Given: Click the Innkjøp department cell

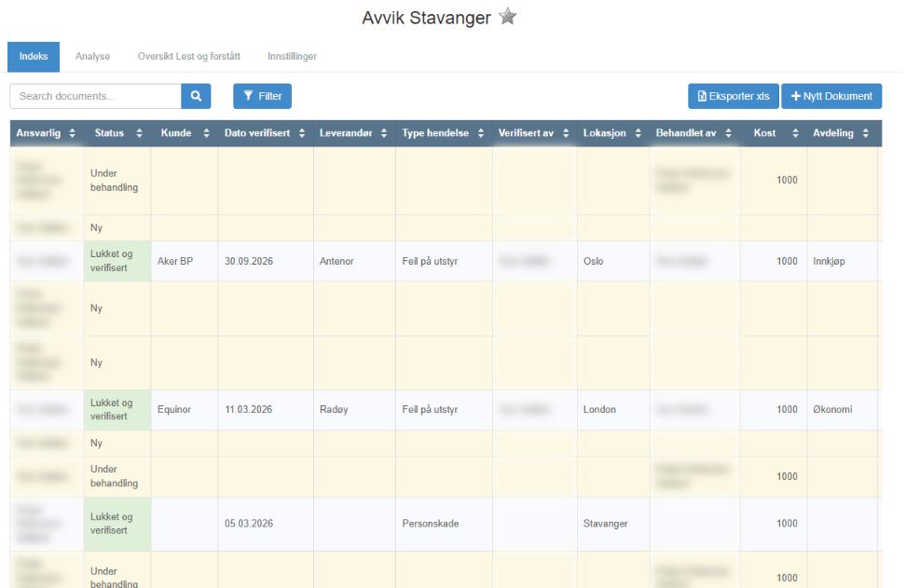Looking at the screenshot, I should click(x=842, y=261).
